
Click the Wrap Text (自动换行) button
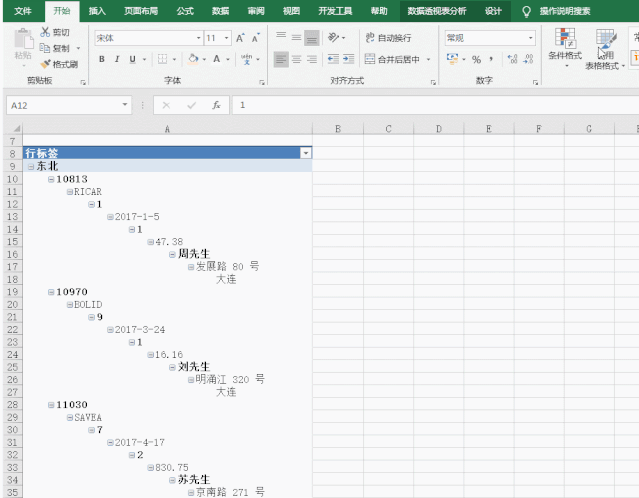click(x=388, y=38)
